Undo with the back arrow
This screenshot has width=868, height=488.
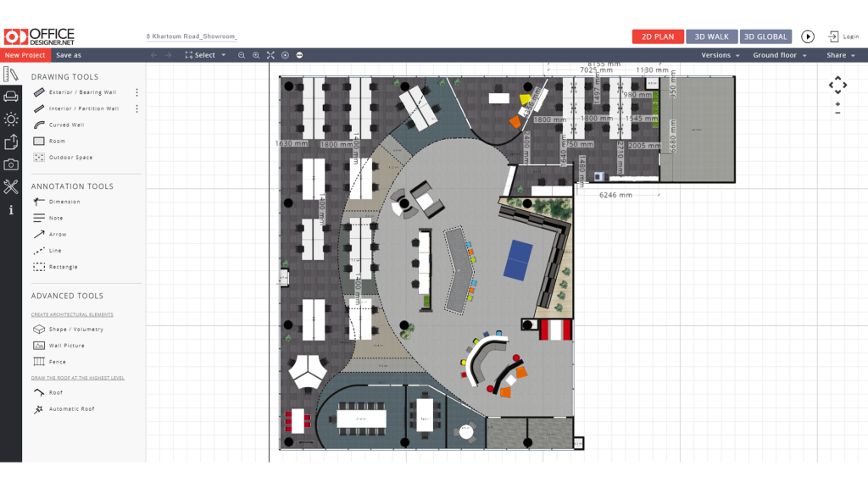click(x=154, y=55)
